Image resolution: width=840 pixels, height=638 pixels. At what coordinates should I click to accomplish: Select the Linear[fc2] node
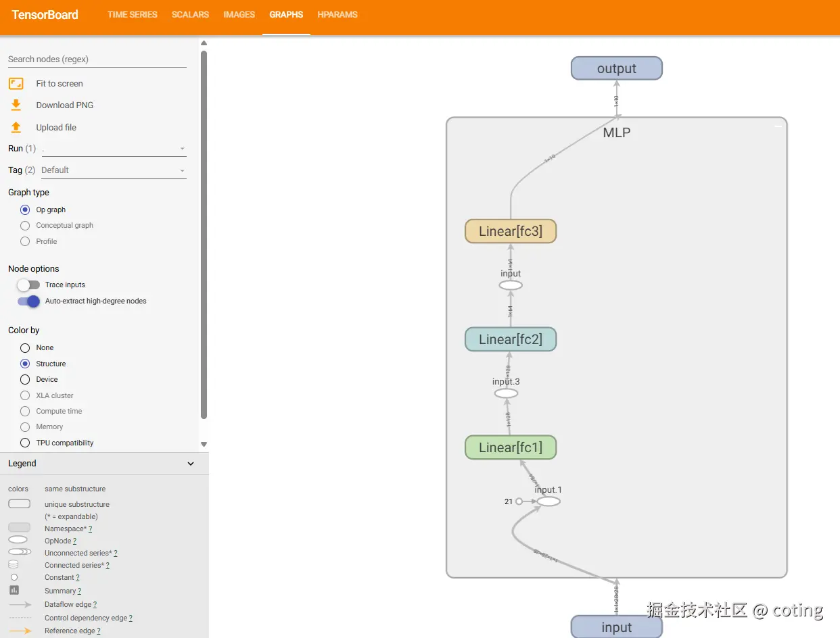[x=511, y=339]
